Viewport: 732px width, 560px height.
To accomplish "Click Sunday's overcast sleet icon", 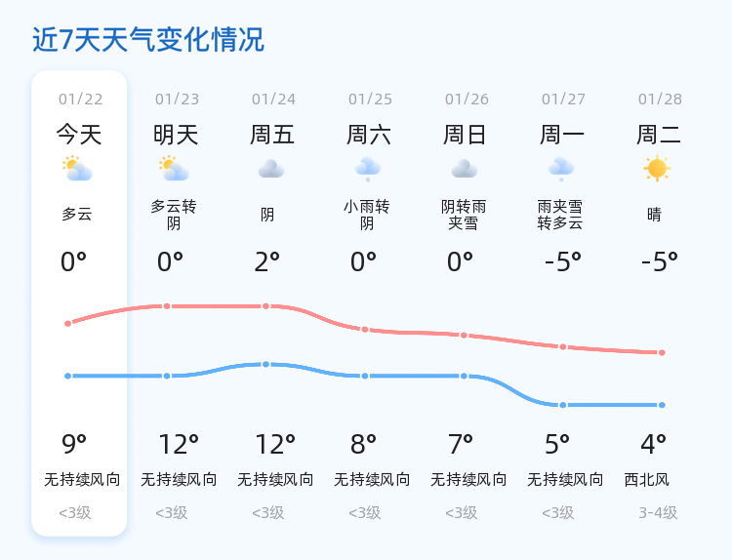I will (465, 170).
